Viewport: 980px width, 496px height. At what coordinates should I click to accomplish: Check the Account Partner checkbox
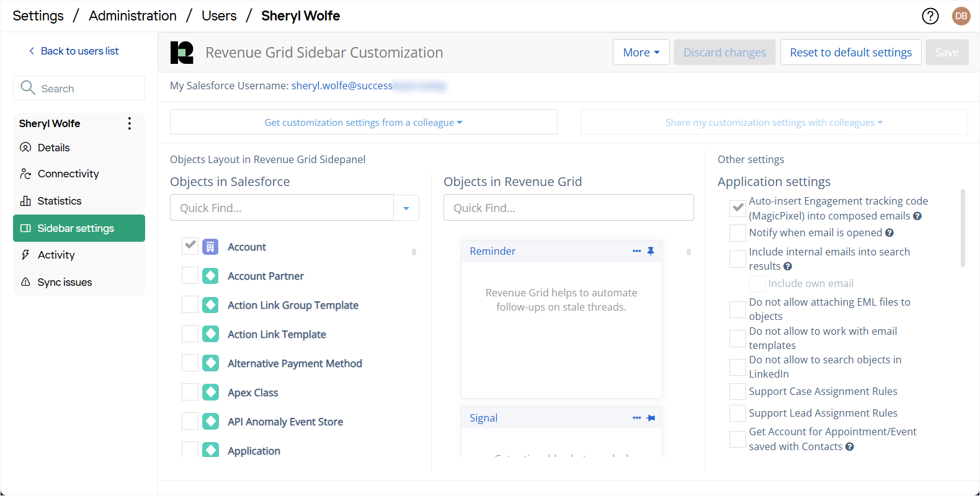click(x=190, y=275)
